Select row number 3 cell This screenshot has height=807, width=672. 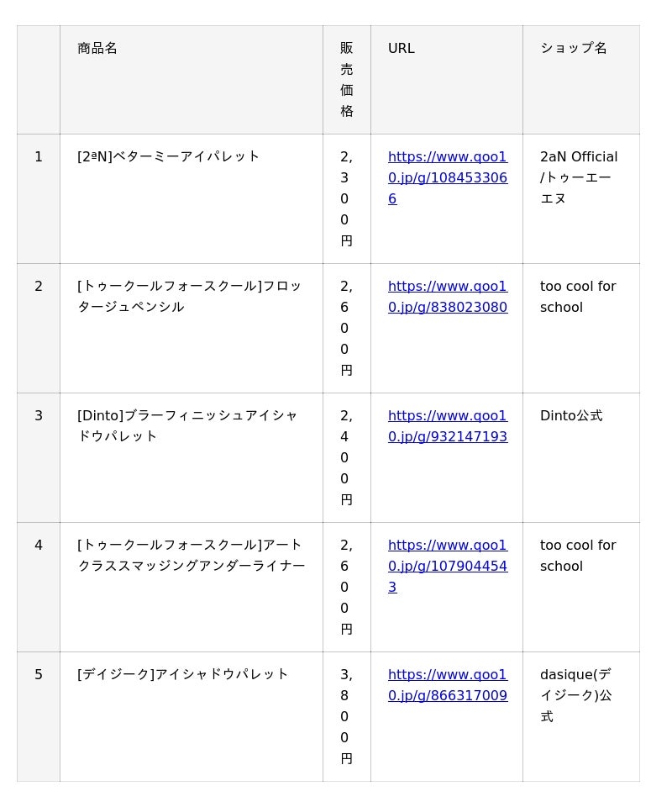39,416
